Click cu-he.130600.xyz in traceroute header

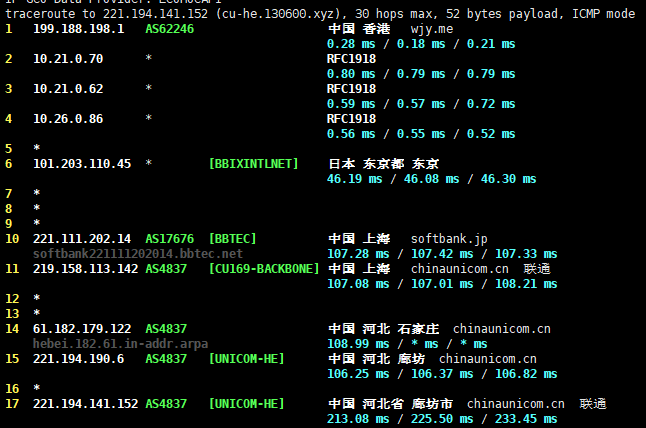(278, 14)
